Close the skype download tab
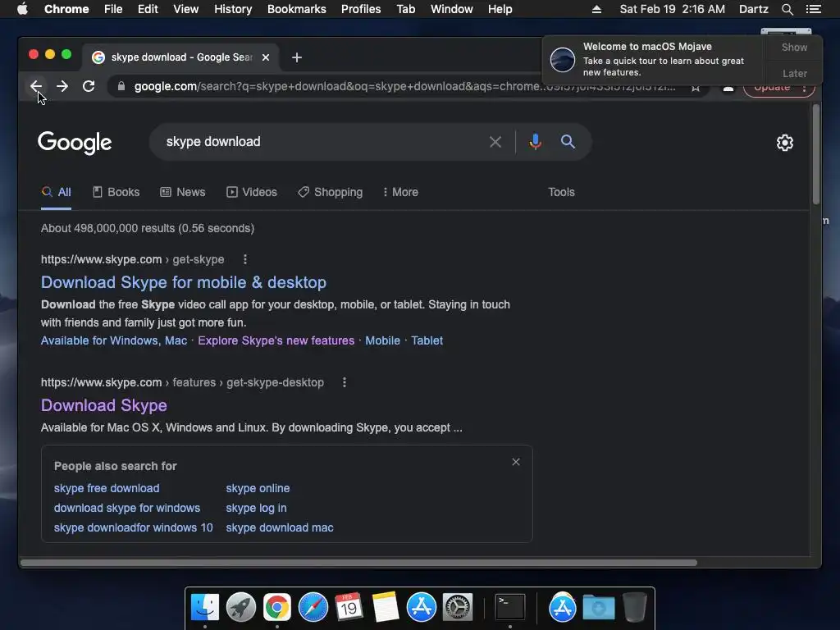This screenshot has height=630, width=840. pos(266,57)
